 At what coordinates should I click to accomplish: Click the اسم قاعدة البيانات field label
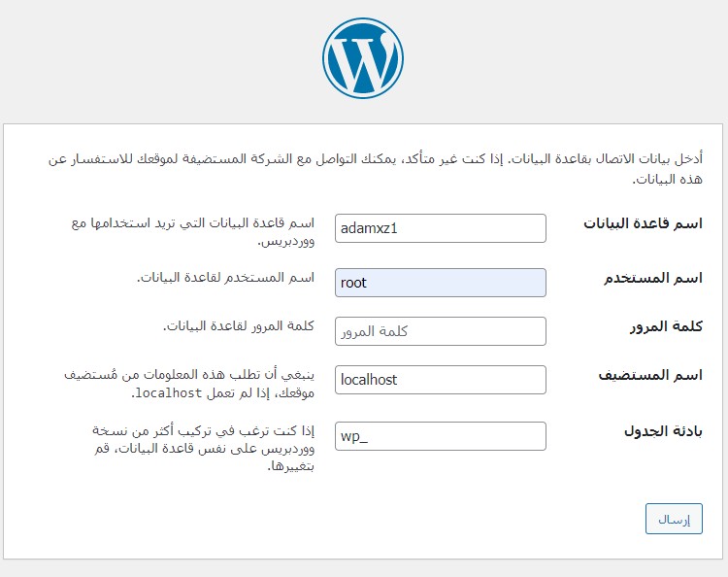pyautogui.click(x=643, y=223)
